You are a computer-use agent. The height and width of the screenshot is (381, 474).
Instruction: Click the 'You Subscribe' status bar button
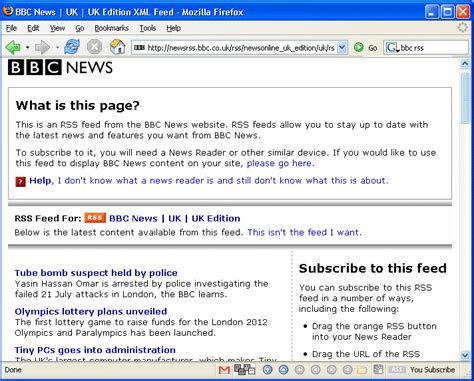click(432, 370)
